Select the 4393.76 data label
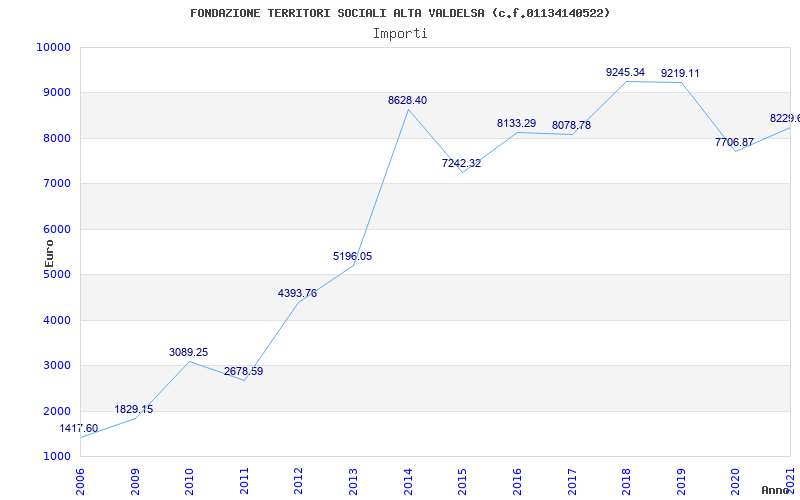Image resolution: width=800 pixels, height=500 pixels. [x=297, y=293]
